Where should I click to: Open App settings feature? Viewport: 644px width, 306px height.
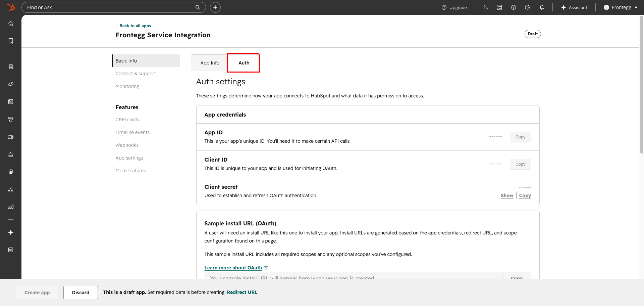tap(129, 158)
